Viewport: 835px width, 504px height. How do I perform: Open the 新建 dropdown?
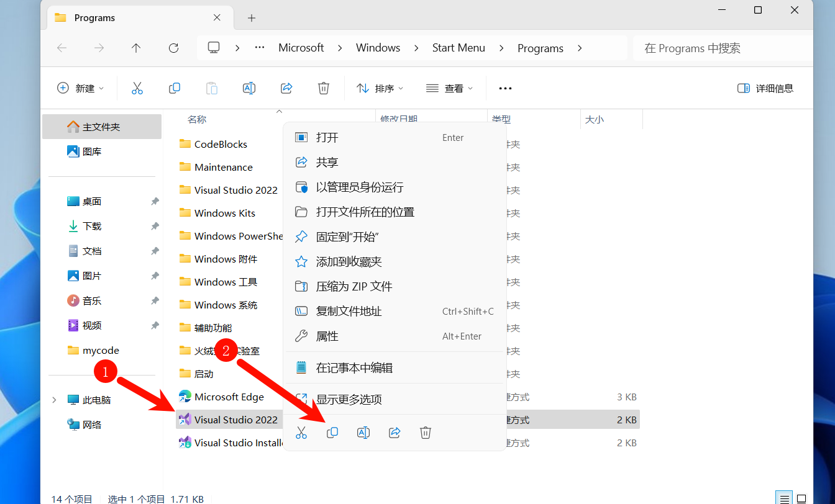[x=80, y=88]
